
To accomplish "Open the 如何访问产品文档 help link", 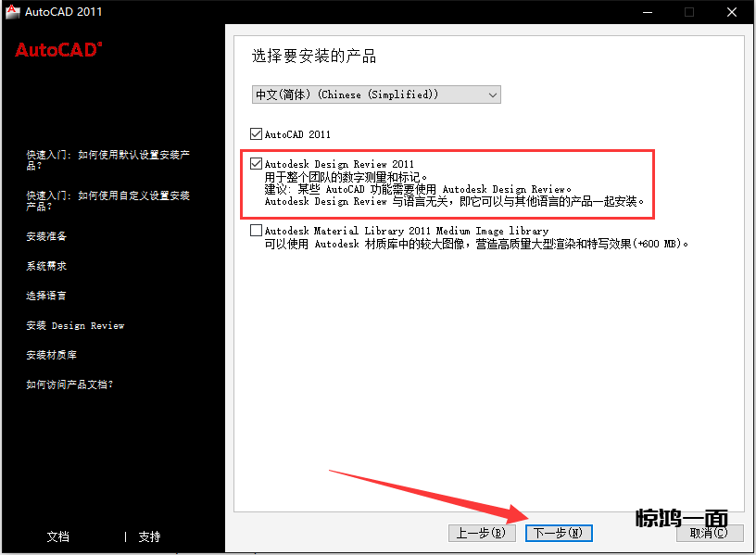I will (x=69, y=385).
